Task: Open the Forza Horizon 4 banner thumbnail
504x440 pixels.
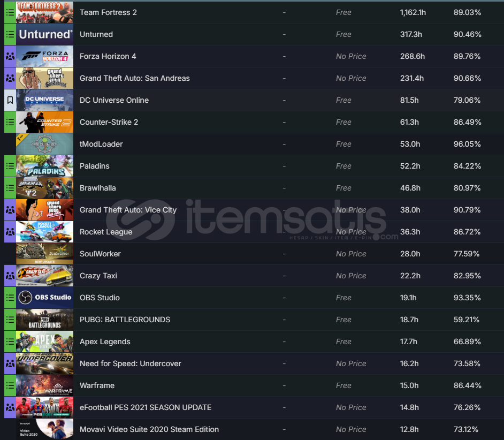Action: point(45,56)
